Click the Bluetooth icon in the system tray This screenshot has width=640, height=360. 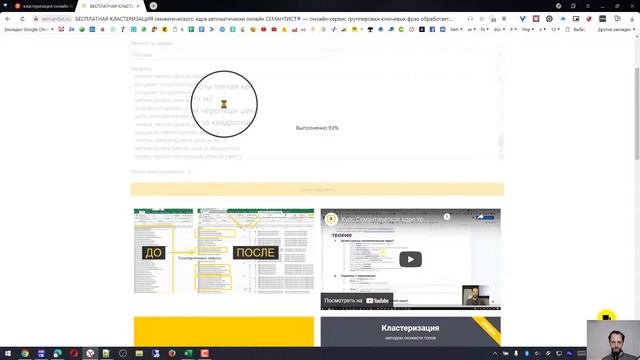527,353
